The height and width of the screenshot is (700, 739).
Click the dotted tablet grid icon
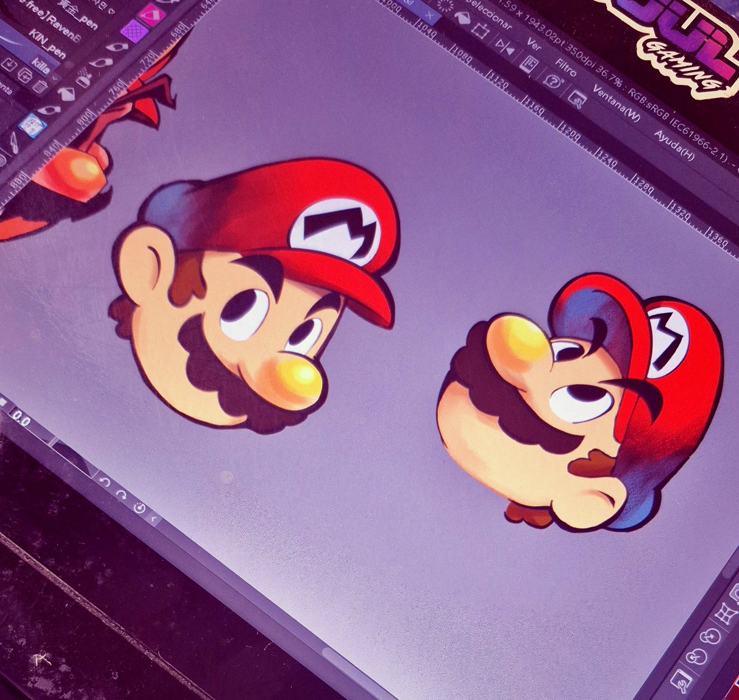point(529,64)
